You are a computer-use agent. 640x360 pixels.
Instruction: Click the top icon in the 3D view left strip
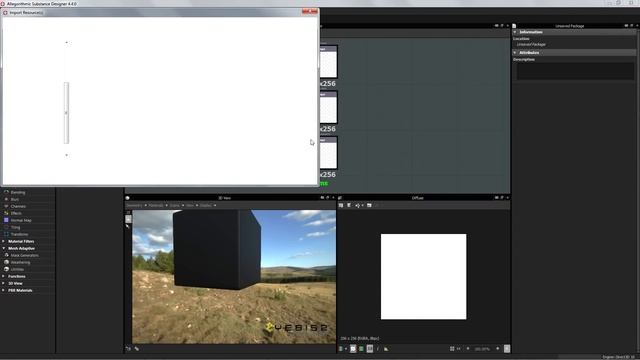(x=128, y=213)
